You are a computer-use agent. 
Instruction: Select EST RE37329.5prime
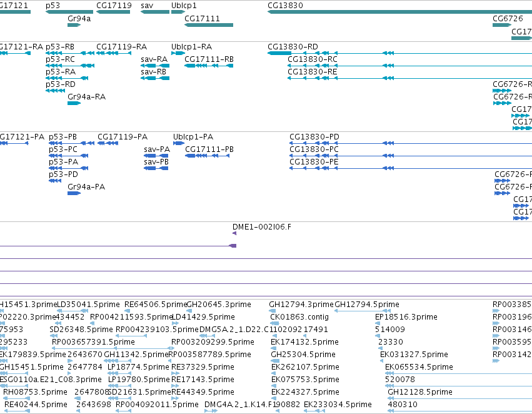(x=203, y=367)
